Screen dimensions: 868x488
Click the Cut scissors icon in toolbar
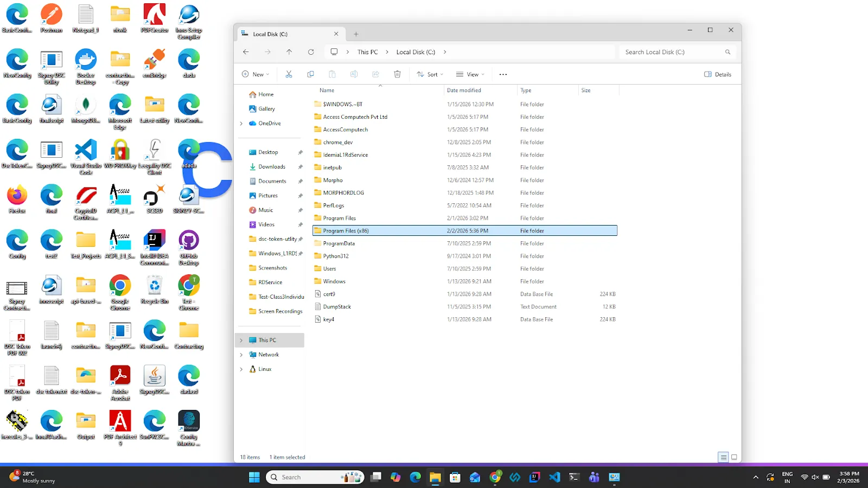289,74
